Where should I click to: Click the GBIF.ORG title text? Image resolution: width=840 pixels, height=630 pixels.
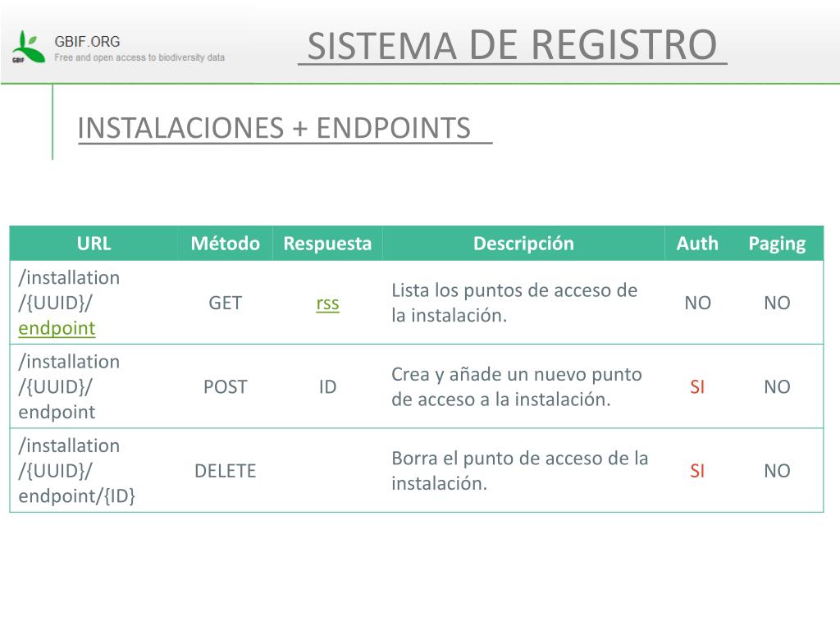(87, 42)
